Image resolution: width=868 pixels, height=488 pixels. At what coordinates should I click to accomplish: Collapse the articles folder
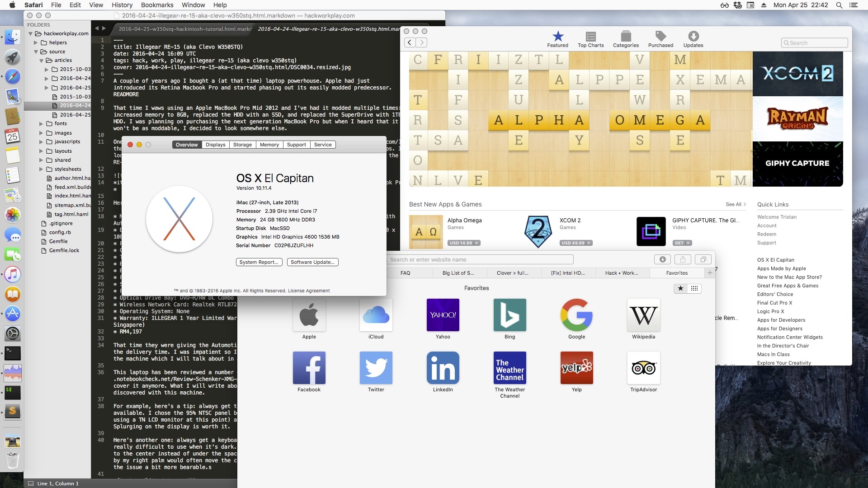point(41,60)
